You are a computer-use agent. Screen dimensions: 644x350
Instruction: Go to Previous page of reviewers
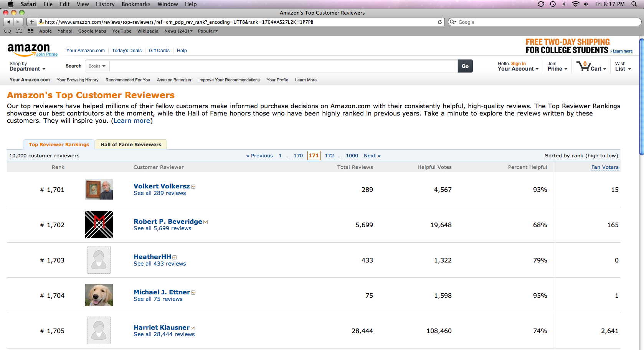pyautogui.click(x=259, y=155)
